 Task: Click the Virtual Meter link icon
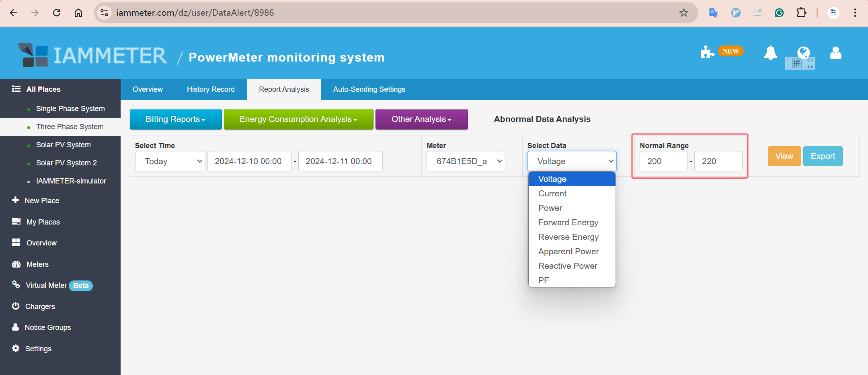click(16, 284)
